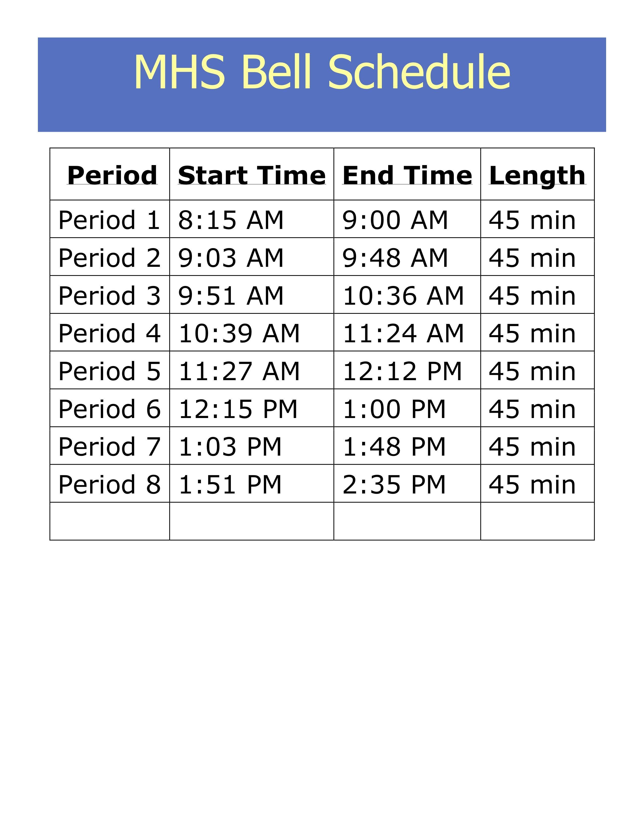This screenshot has width=644, height=833.
Task: Click the 9:48 AM end time cell
Action: (x=395, y=258)
